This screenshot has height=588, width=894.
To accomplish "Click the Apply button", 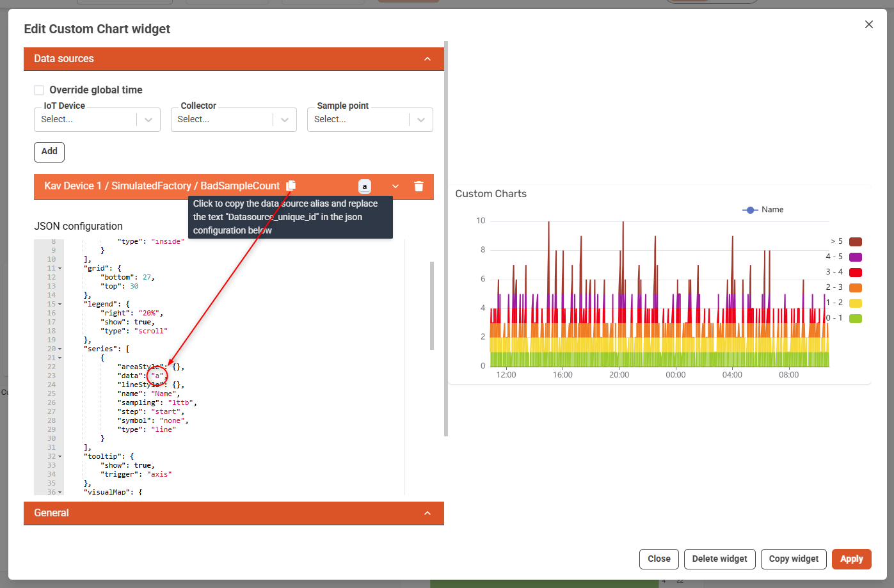I will pyautogui.click(x=851, y=559).
